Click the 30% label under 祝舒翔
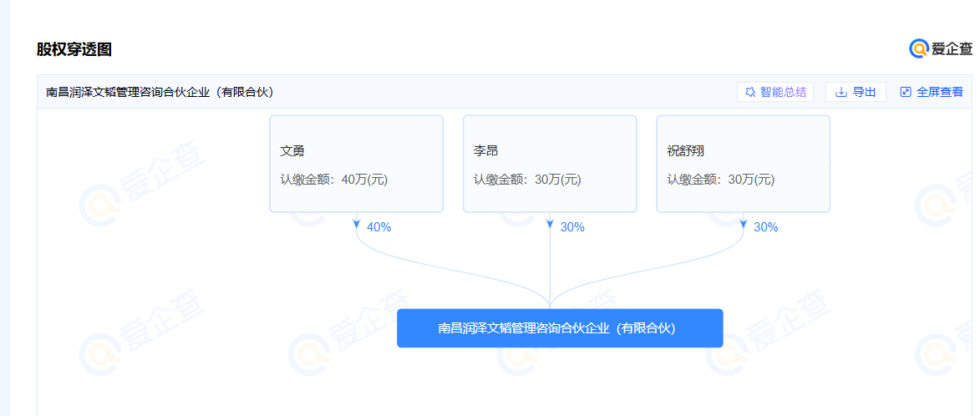The height and width of the screenshot is (416, 980). click(765, 227)
